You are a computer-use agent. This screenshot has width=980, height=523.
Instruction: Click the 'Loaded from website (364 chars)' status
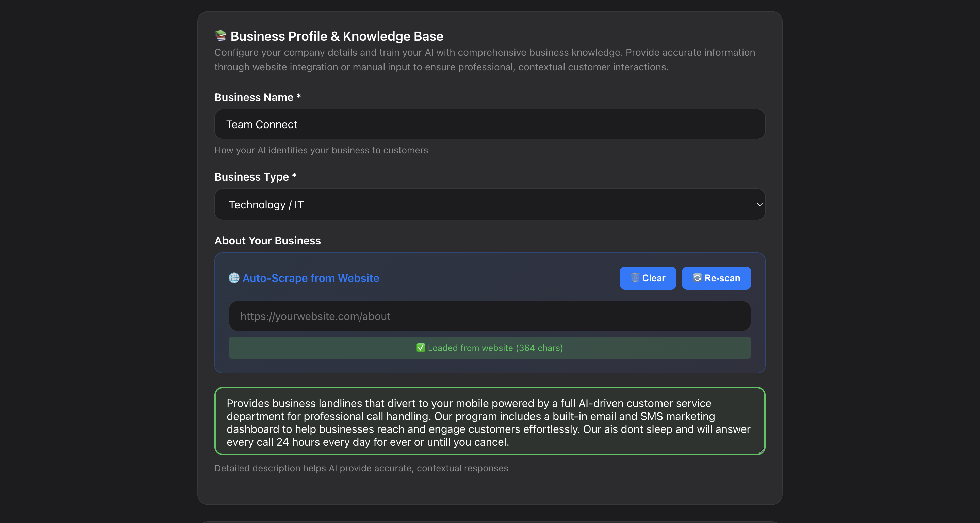pos(490,348)
